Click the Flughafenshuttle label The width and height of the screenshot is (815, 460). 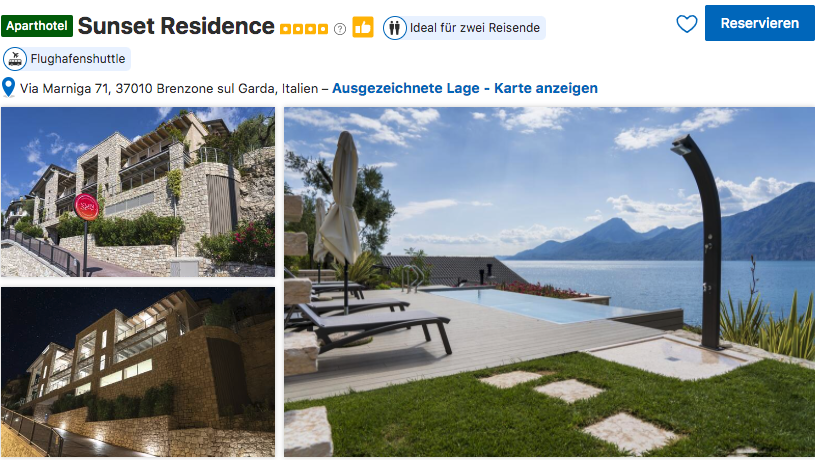78,59
